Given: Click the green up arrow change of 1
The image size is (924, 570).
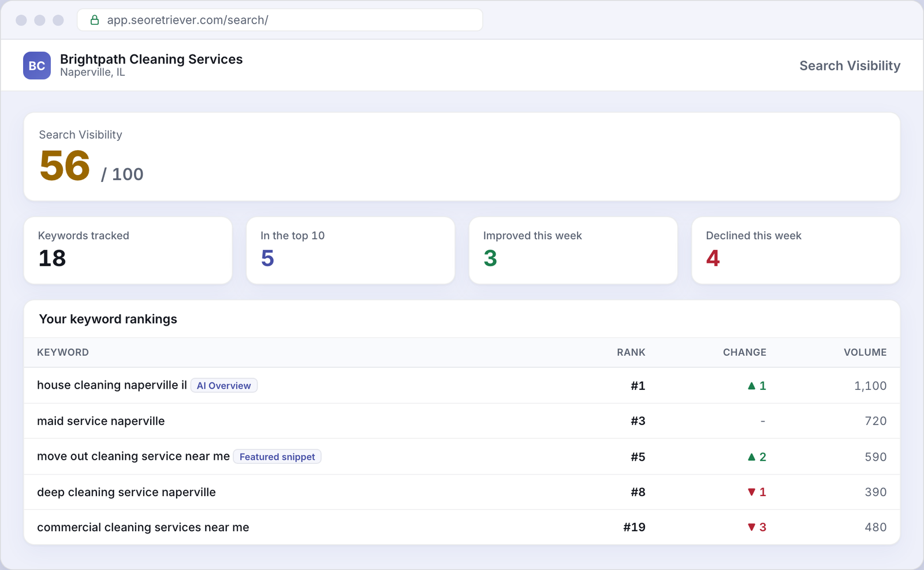Looking at the screenshot, I should (757, 386).
